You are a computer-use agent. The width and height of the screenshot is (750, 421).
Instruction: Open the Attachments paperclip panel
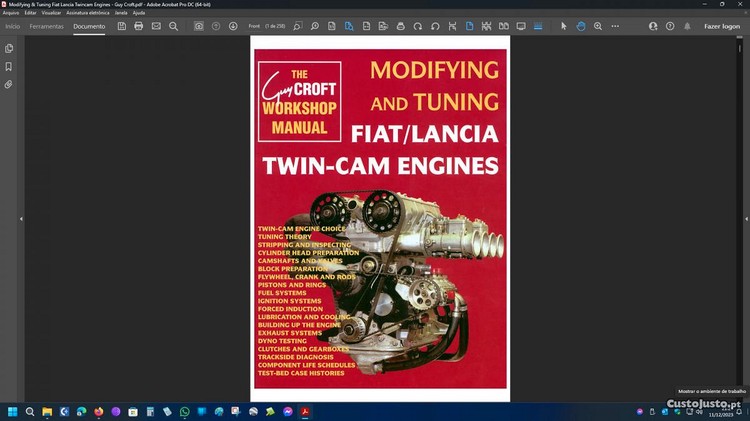9,84
